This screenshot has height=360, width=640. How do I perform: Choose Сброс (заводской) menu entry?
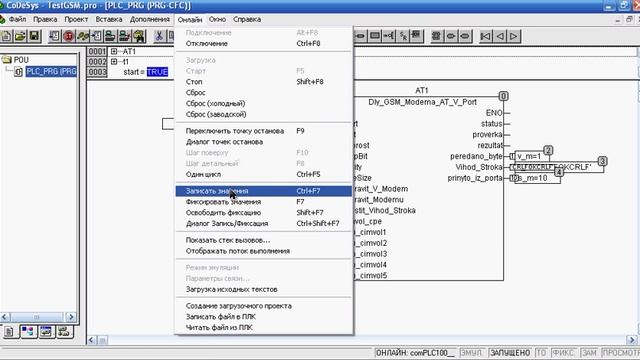point(264,114)
